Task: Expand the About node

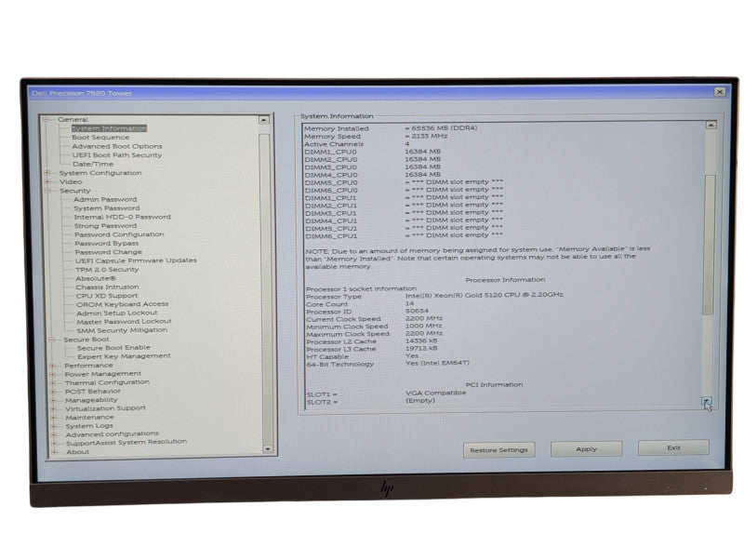Action: click(54, 452)
